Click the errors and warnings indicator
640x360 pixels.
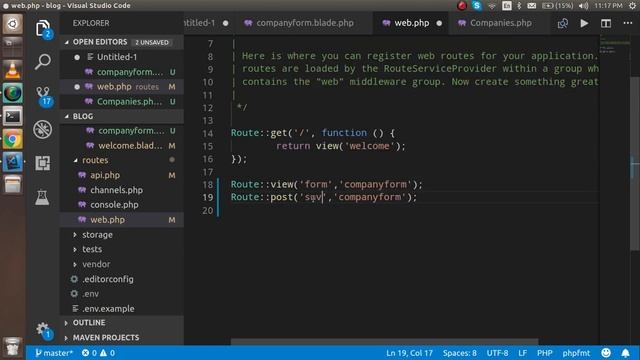click(98, 353)
